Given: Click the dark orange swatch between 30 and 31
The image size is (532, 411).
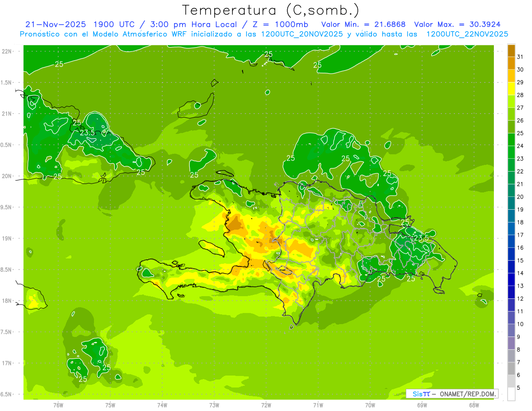Looking at the screenshot, I should coord(511,63).
